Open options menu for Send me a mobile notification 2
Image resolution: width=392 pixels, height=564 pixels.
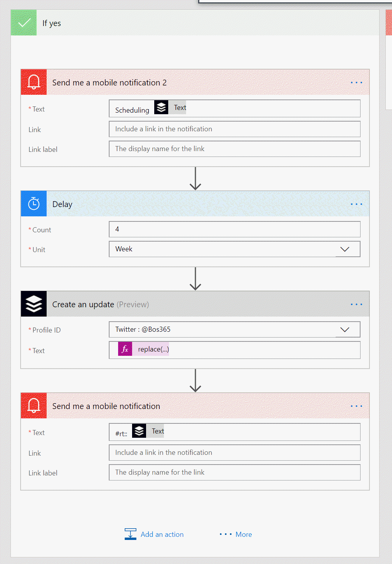(x=356, y=83)
